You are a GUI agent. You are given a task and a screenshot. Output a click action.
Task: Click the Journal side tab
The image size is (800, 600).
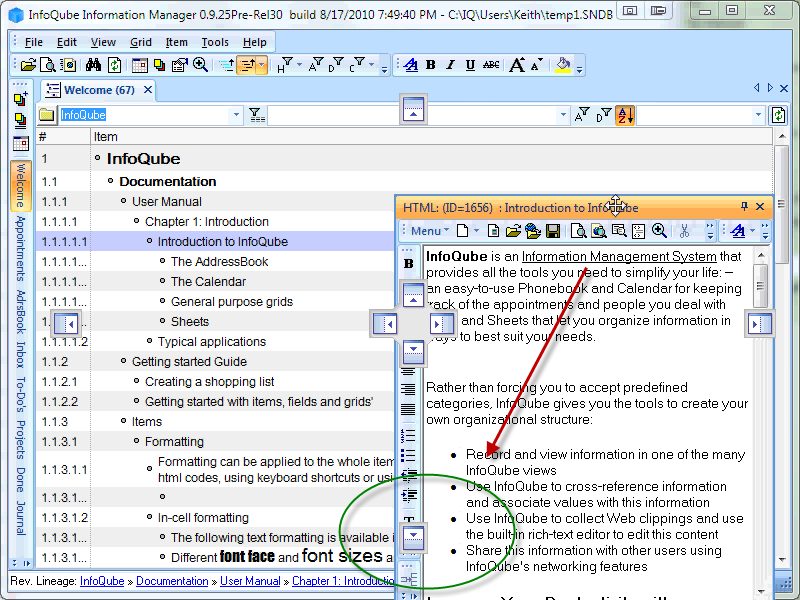(20, 518)
